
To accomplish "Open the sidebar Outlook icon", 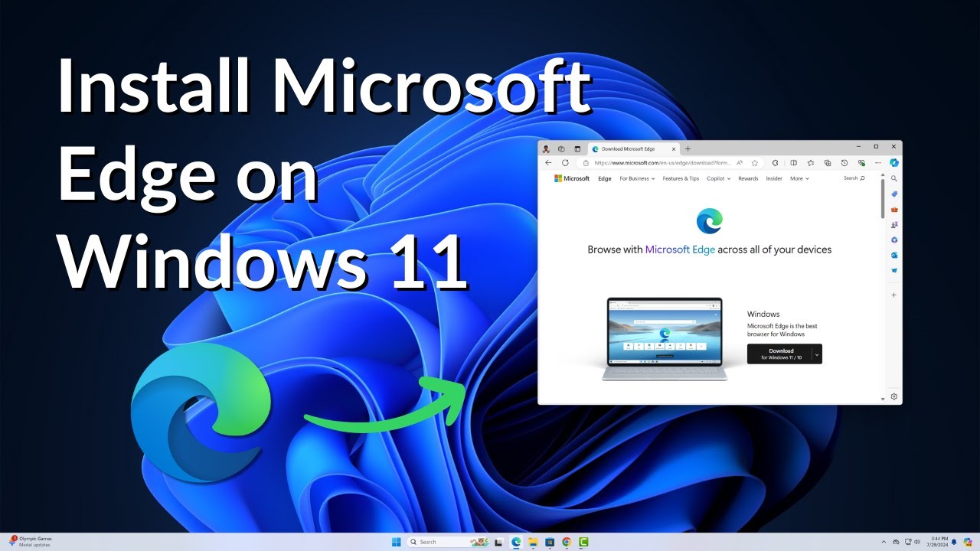I will point(894,255).
